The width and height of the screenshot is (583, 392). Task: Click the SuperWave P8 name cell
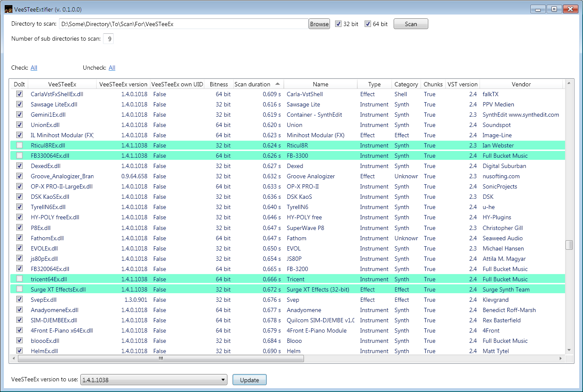pyautogui.click(x=305, y=228)
